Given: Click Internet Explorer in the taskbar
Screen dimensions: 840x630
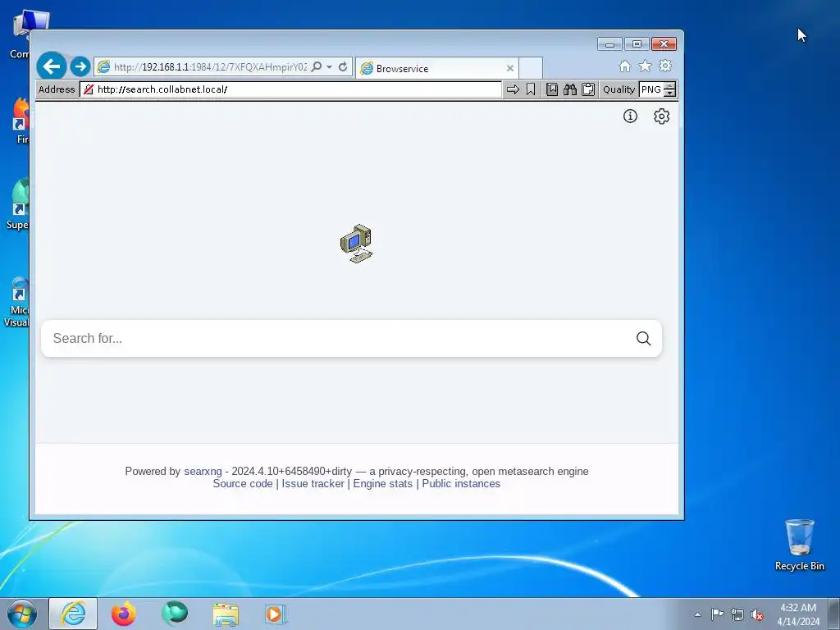Looking at the screenshot, I should (73, 614).
